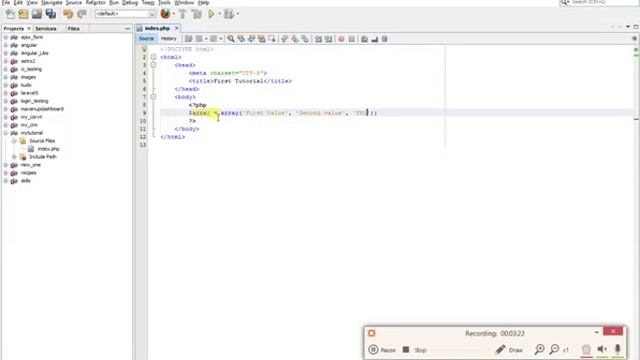Image resolution: width=640 pixels, height=360 pixels.
Task: Switch to History view
Action: pos(168,38)
